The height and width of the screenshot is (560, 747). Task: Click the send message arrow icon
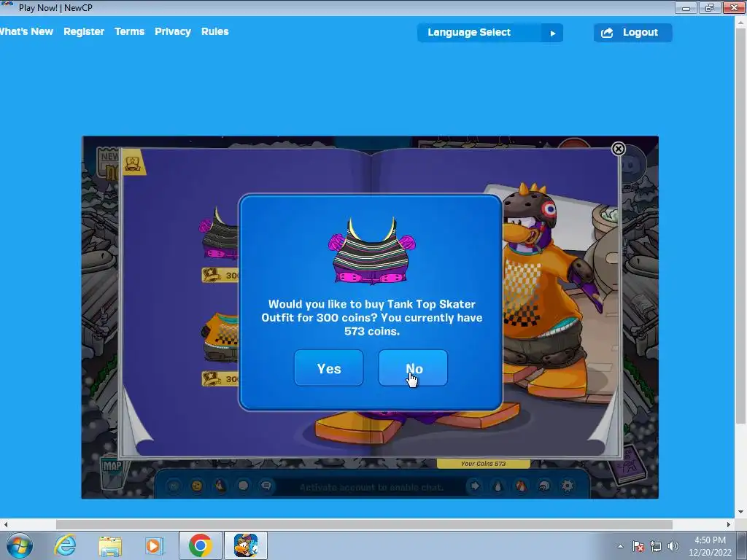pyautogui.click(x=474, y=486)
